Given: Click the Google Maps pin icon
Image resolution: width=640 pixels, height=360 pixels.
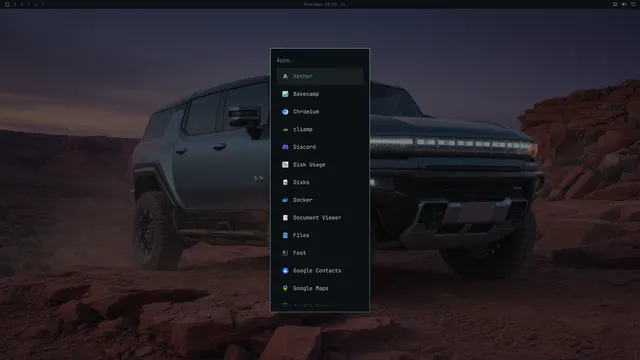Looking at the screenshot, I should pyautogui.click(x=285, y=288).
